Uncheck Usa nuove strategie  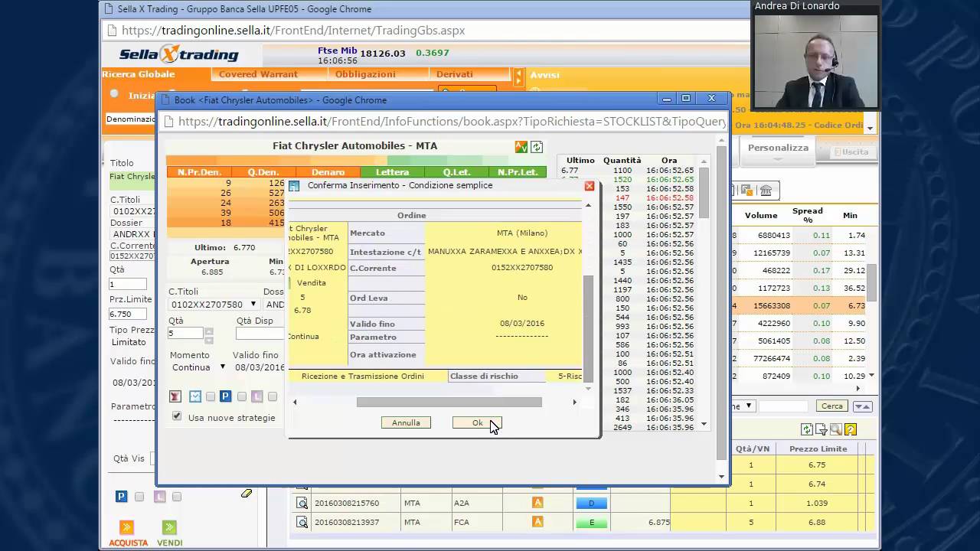click(x=177, y=416)
